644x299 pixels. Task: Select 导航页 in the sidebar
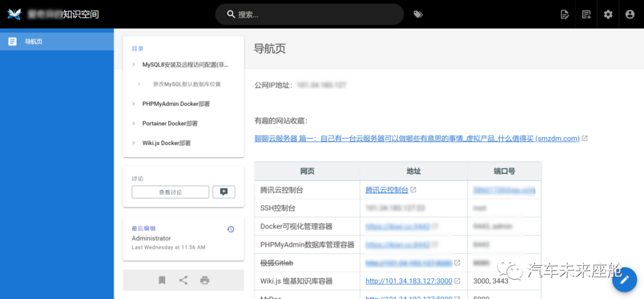click(x=57, y=42)
